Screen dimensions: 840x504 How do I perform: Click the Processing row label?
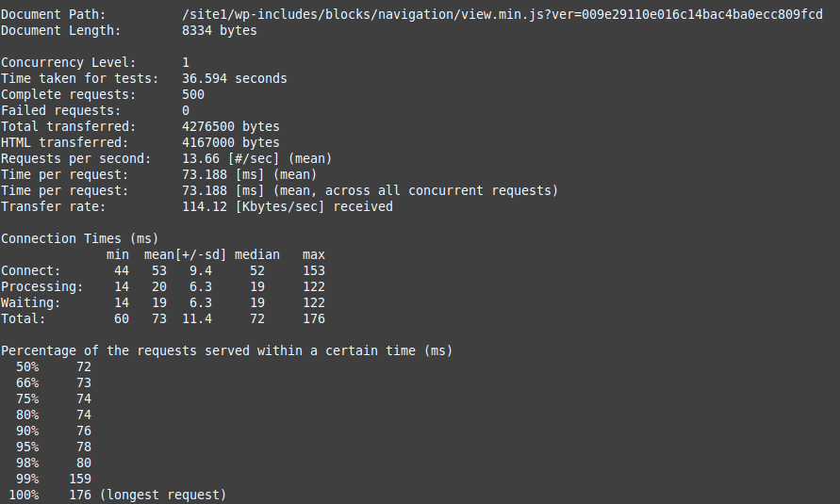pos(41,286)
